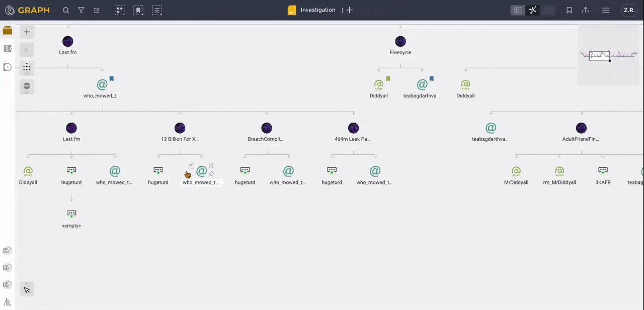
Task: Click the E badge icon in the sidebar
Action: pyautogui.click(x=7, y=267)
